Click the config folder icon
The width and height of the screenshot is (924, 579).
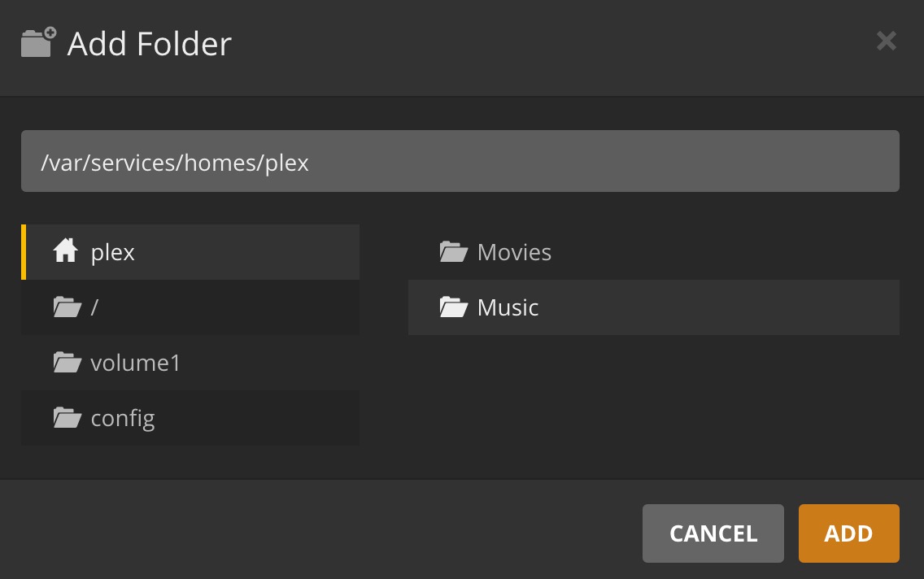coord(68,418)
